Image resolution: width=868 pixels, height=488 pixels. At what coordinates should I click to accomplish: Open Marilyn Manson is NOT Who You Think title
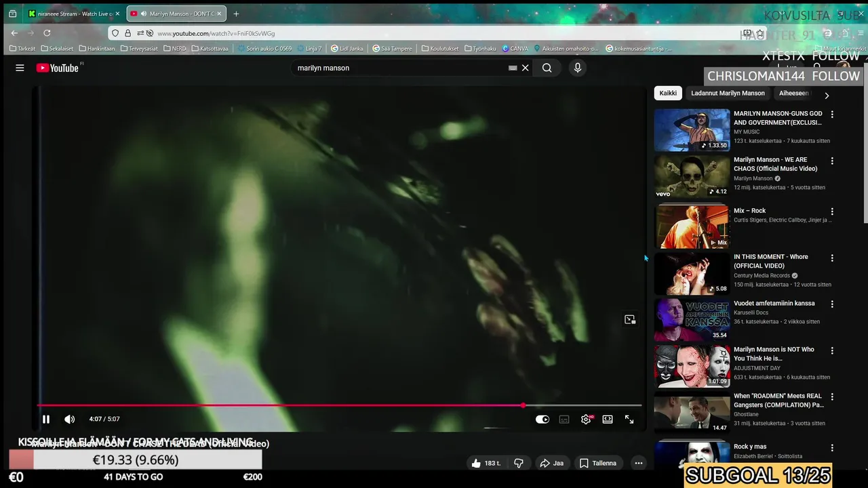[x=774, y=354]
